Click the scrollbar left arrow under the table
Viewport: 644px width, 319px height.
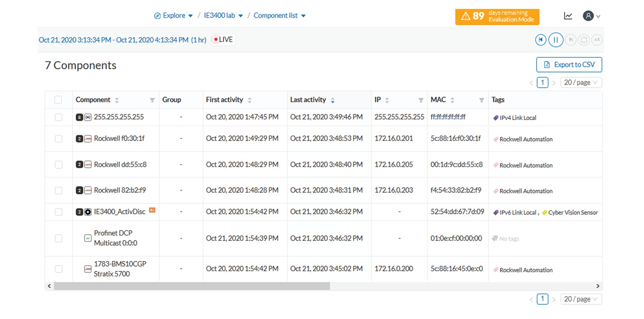click(x=49, y=286)
